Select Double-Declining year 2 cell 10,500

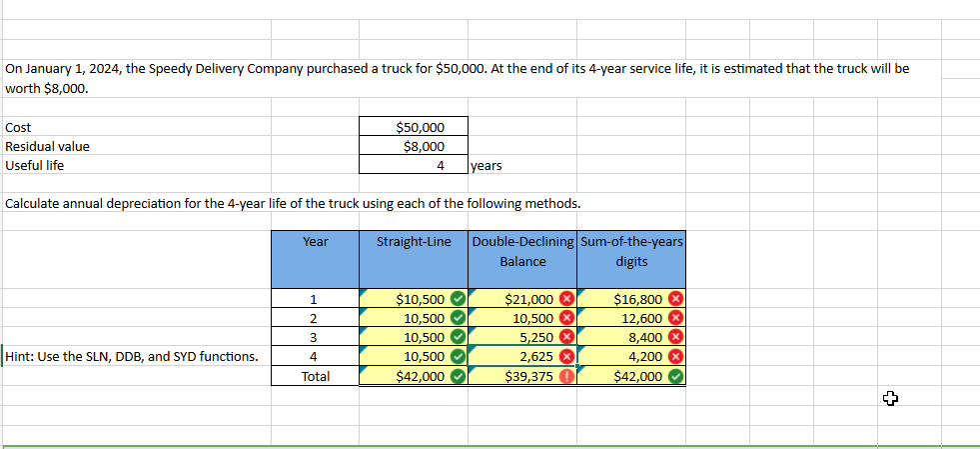click(x=522, y=318)
